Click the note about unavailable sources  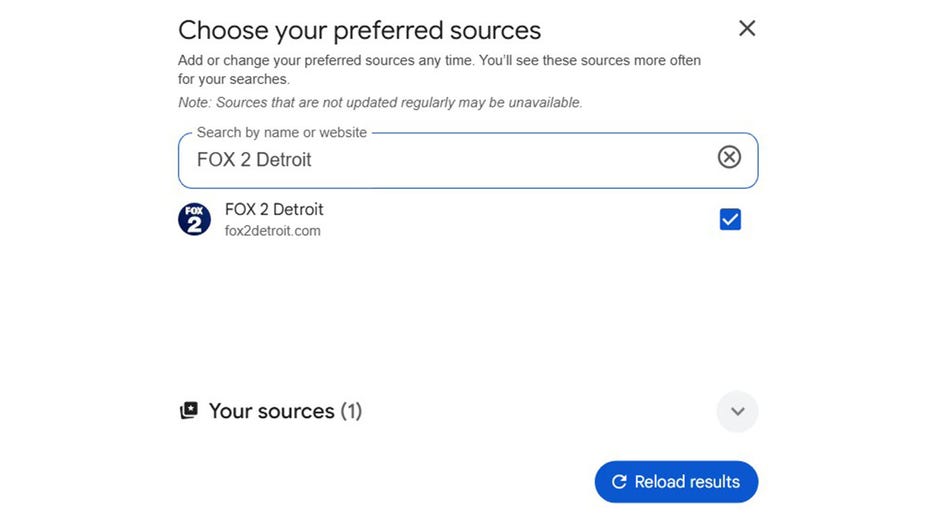pos(380,102)
